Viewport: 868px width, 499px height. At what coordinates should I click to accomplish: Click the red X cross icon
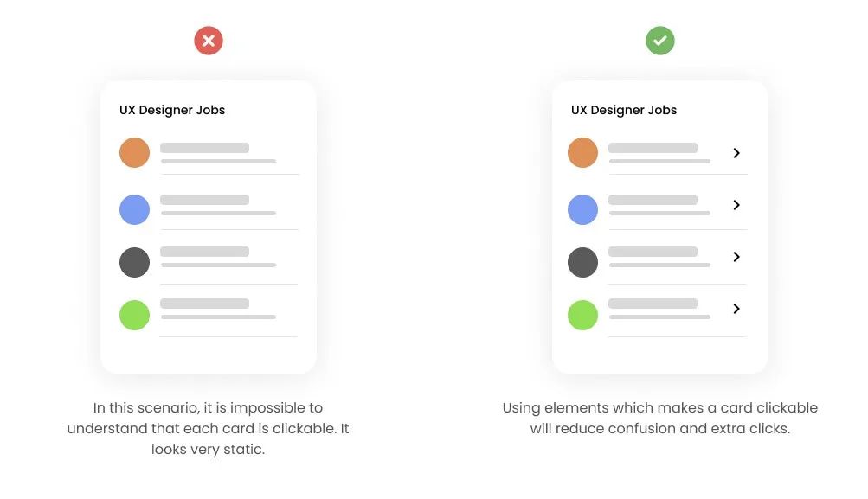(x=209, y=41)
